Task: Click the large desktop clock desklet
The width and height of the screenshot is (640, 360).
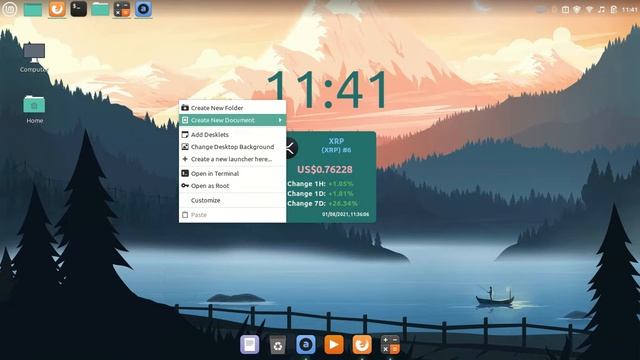Action: 328,89
